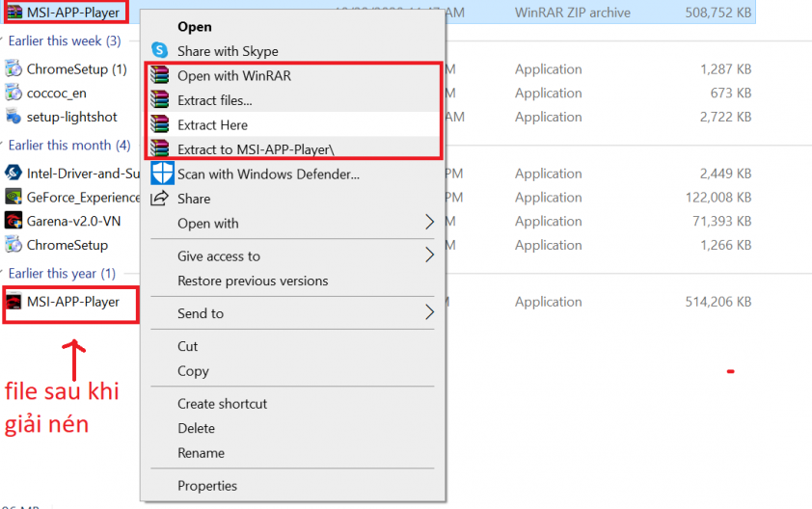Select the Send to entry

tap(201, 313)
